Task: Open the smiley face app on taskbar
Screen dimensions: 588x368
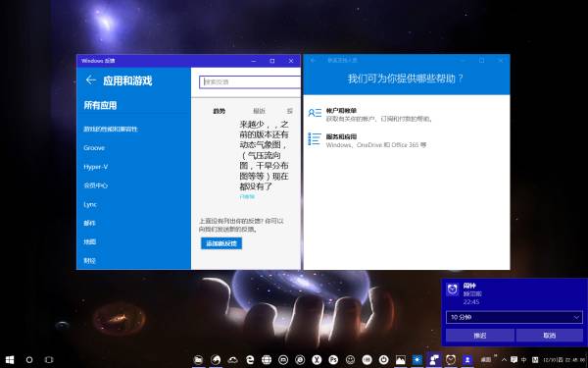Action: pyautogui.click(x=350, y=360)
